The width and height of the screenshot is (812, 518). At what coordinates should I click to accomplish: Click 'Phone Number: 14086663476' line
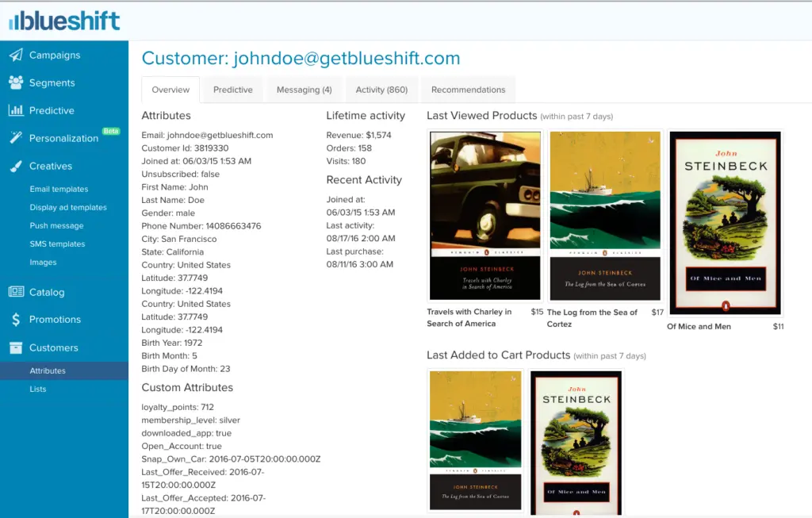[x=201, y=226]
